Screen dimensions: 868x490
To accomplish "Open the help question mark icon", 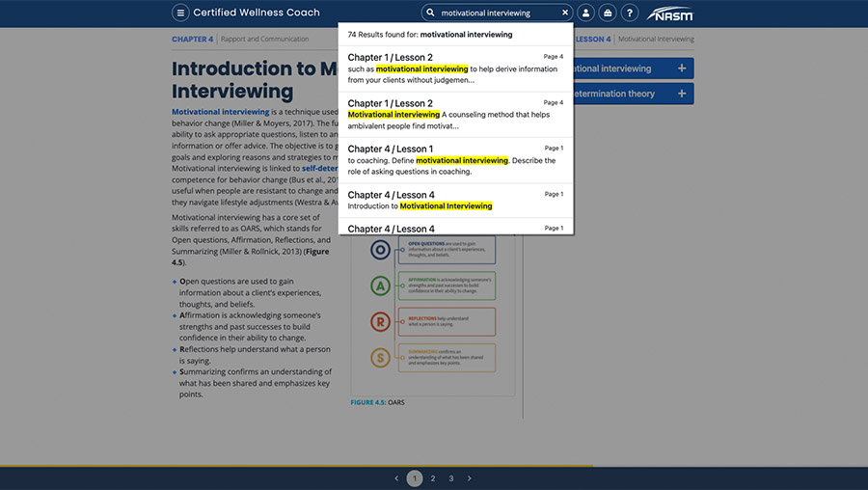I will point(630,13).
